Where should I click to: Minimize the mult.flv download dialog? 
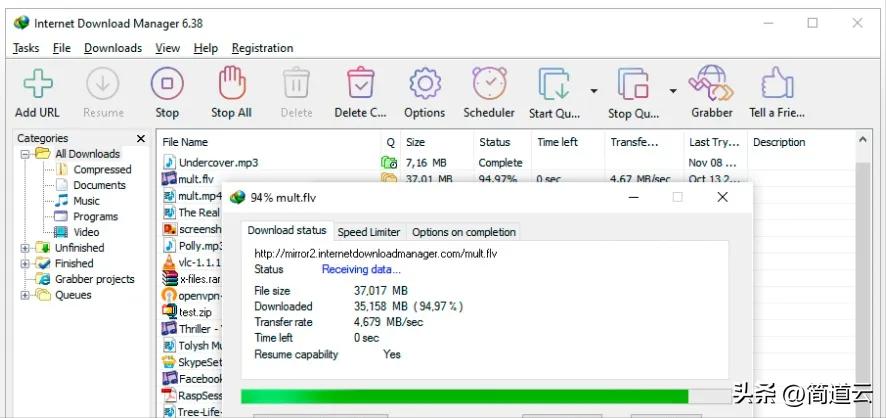tap(633, 197)
